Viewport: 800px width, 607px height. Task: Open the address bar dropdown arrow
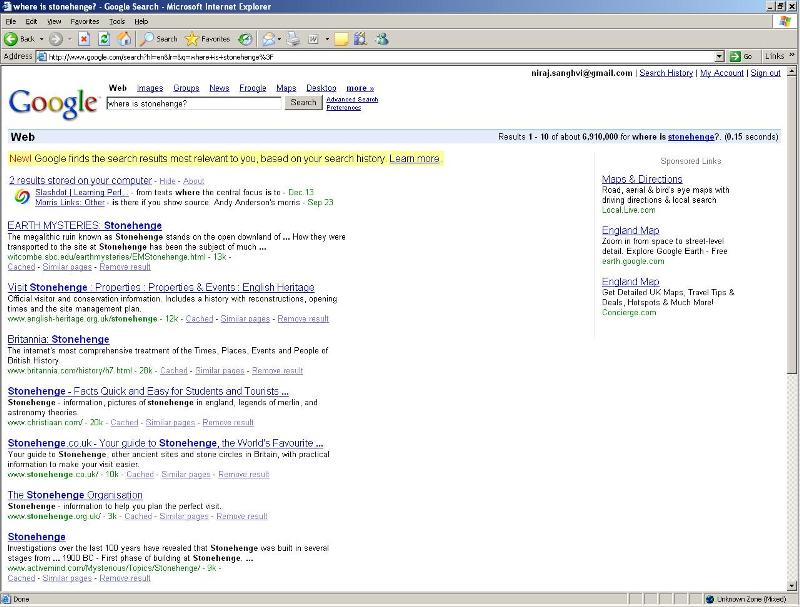point(719,56)
